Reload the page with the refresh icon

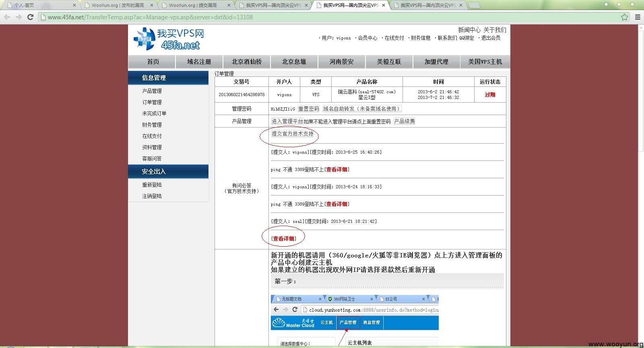[x=30, y=17]
